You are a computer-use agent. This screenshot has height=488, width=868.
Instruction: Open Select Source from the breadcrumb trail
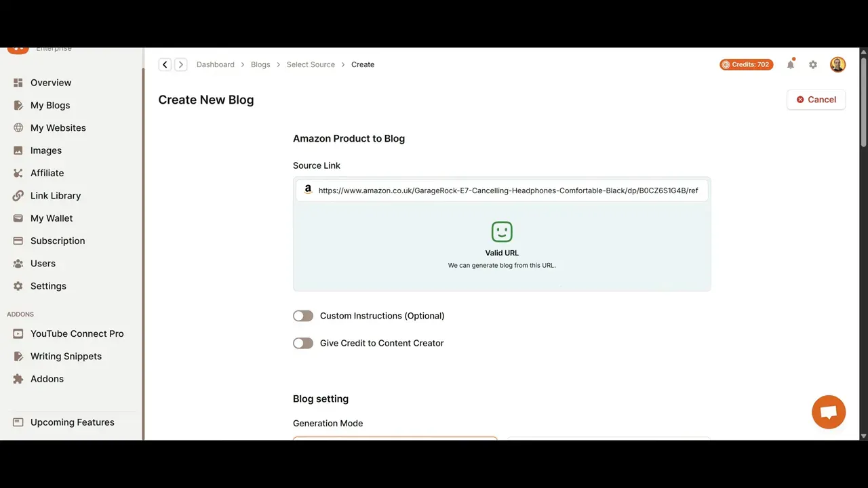click(x=311, y=64)
